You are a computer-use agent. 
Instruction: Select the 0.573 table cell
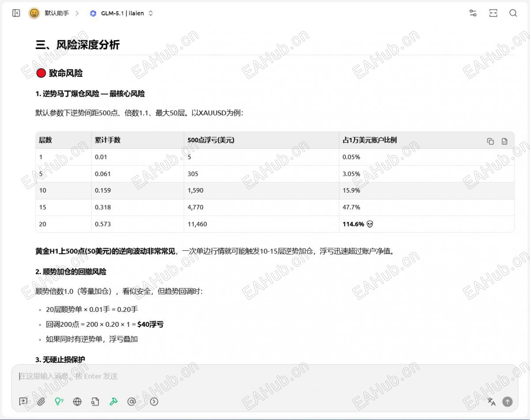[x=137, y=224]
